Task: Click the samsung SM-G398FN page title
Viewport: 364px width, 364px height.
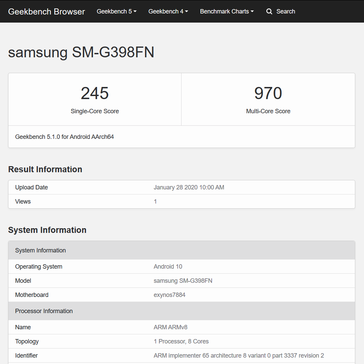Action: point(81,53)
